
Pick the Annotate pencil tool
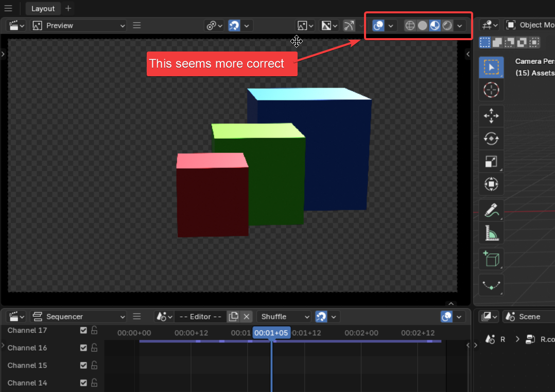(491, 210)
